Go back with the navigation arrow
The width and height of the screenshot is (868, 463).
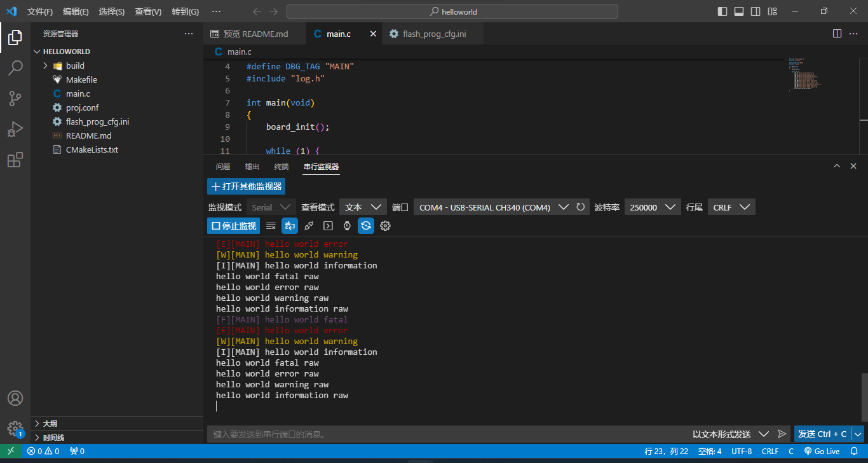click(257, 11)
